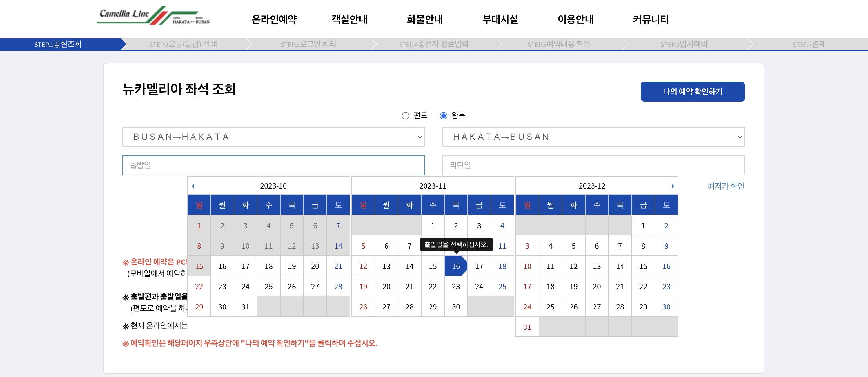Select November 5 Sunday date
Viewport: 868px width, 377px height.
[363, 246]
